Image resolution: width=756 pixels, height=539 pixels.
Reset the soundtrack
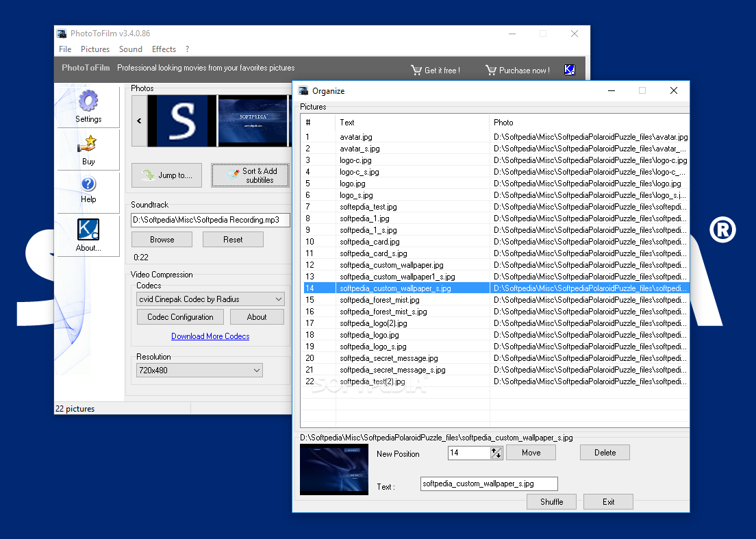click(x=233, y=240)
